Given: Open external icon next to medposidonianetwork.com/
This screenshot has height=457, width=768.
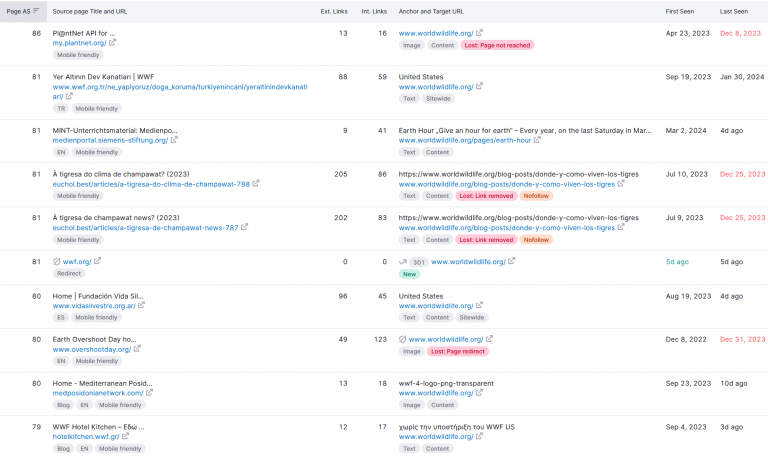Looking at the screenshot, I should 149,393.
